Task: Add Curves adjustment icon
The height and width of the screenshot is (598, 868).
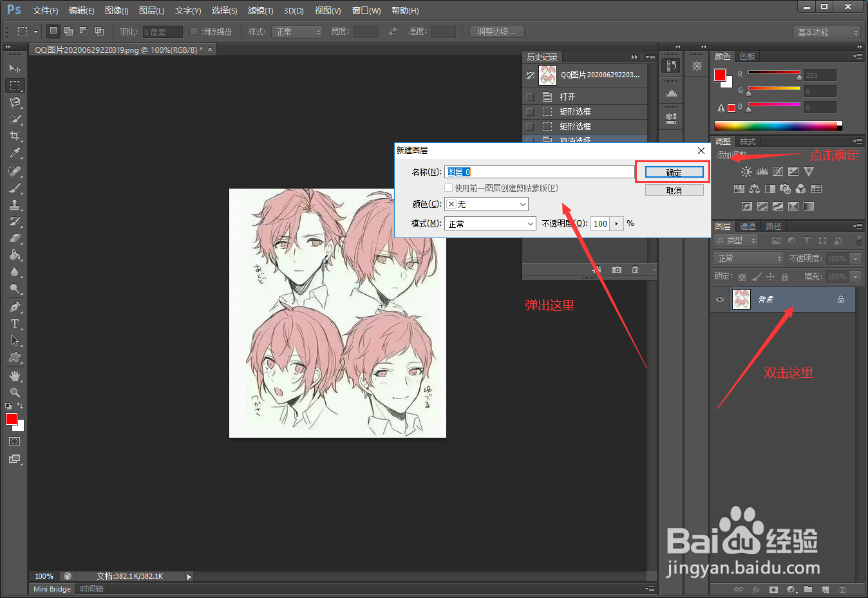Action: [778, 172]
